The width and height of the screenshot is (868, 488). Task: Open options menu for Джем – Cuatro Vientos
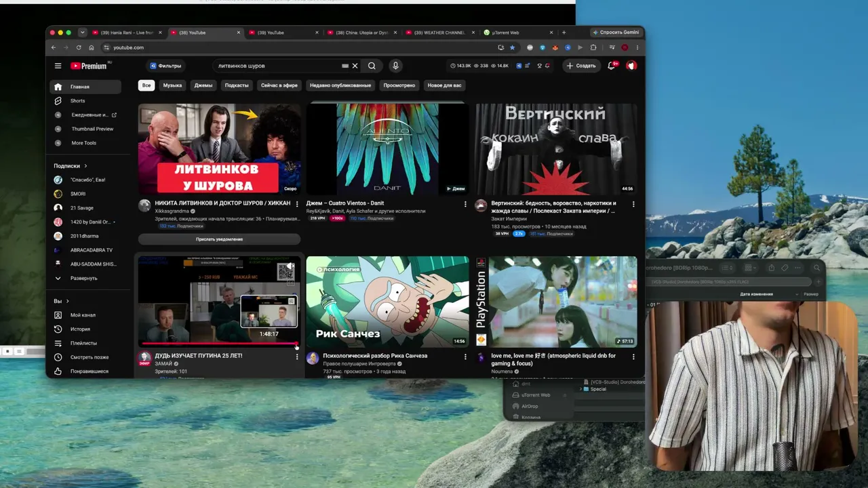[x=465, y=204]
